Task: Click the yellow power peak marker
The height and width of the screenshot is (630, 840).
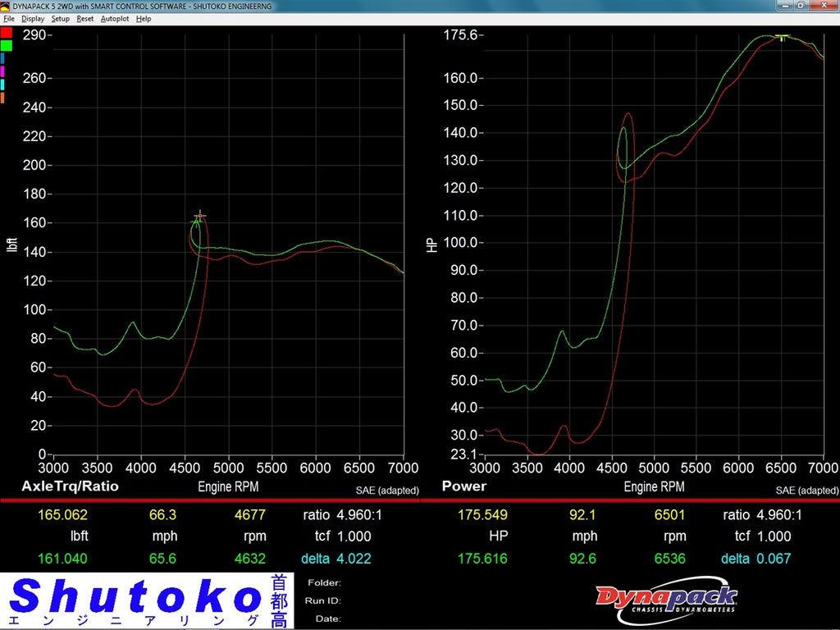Action: (783, 38)
